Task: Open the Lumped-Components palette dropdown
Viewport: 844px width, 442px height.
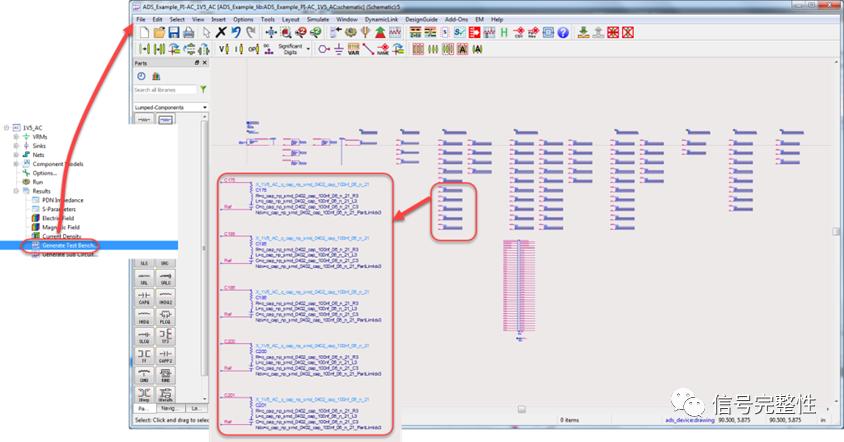Action: [168, 107]
